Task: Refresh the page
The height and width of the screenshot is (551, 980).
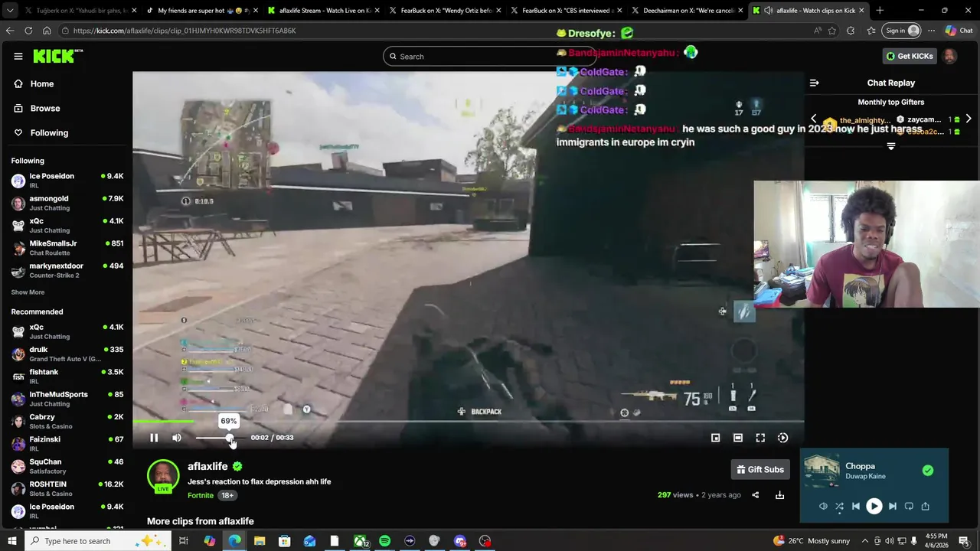Action: pyautogui.click(x=28, y=31)
